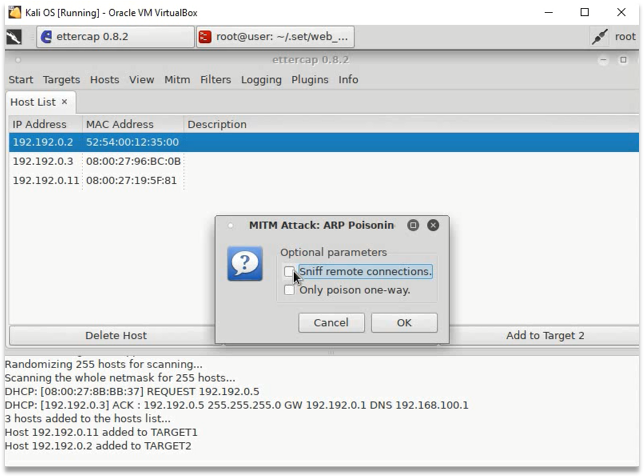This screenshot has width=644, height=476.
Task: Click the Description column header
Action: tap(412, 124)
